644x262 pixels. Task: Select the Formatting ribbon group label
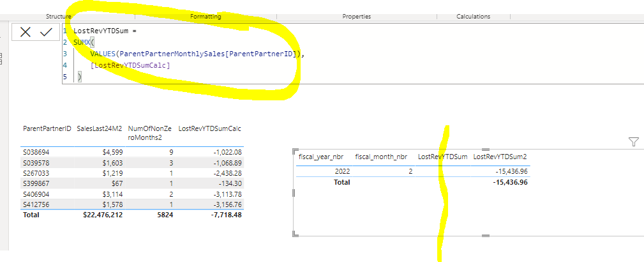[x=206, y=17]
